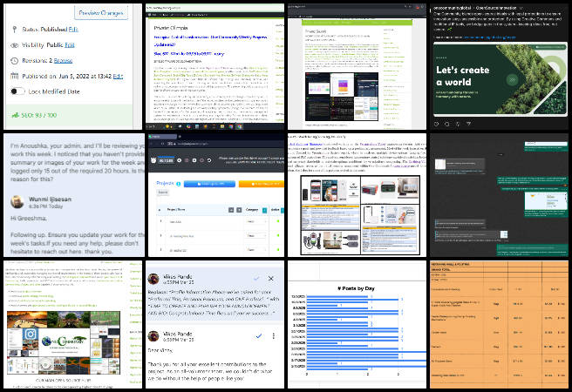
Task: Click the Project Name column header
Action: (176, 210)
